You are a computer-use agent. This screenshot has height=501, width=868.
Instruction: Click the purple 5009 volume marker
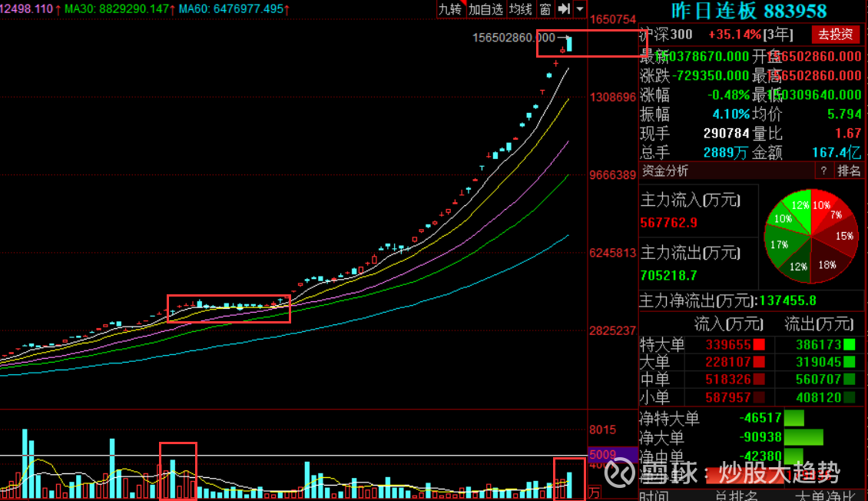click(x=602, y=454)
